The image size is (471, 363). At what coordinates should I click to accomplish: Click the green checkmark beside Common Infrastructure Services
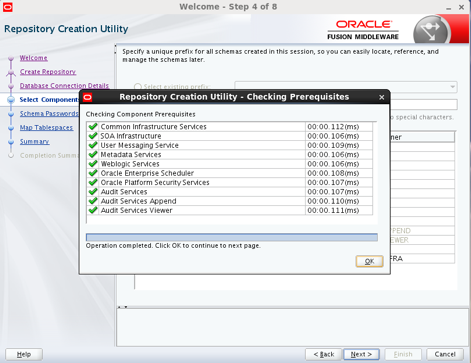point(93,127)
